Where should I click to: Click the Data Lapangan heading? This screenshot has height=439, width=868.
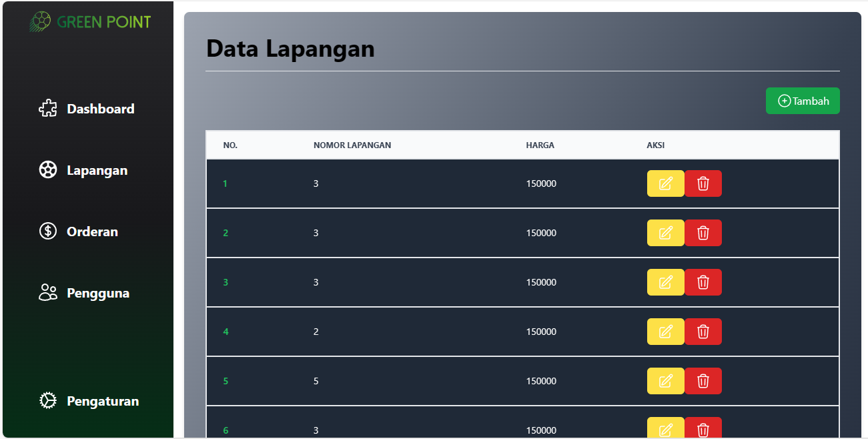click(x=290, y=48)
